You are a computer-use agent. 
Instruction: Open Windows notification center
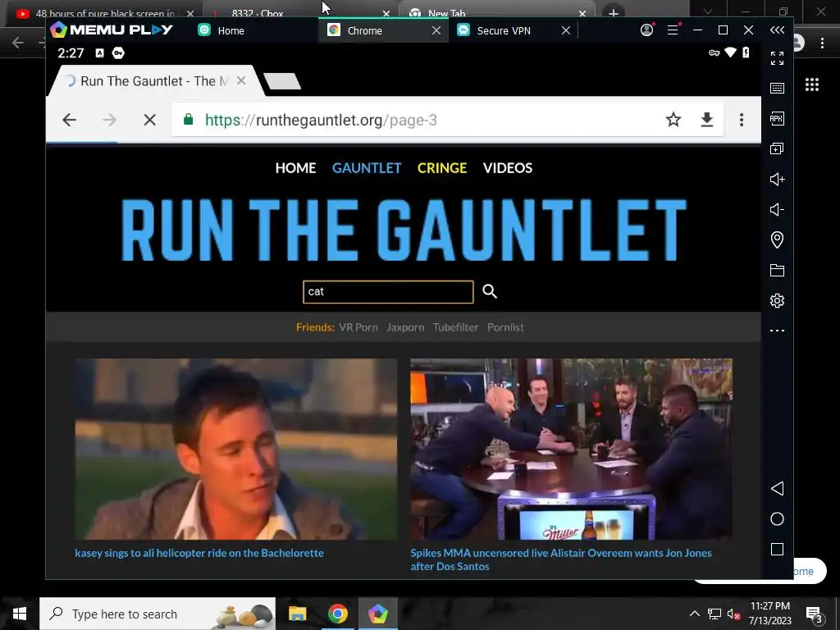click(814, 614)
